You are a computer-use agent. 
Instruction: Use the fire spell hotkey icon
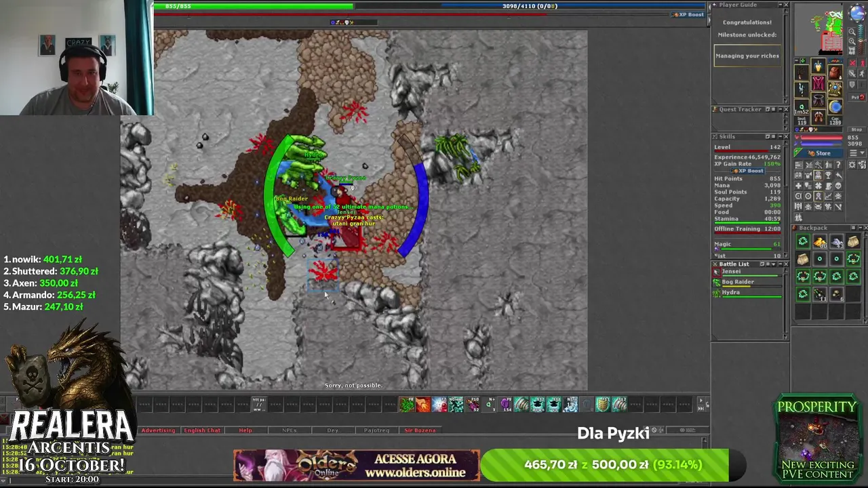pyautogui.click(x=423, y=404)
